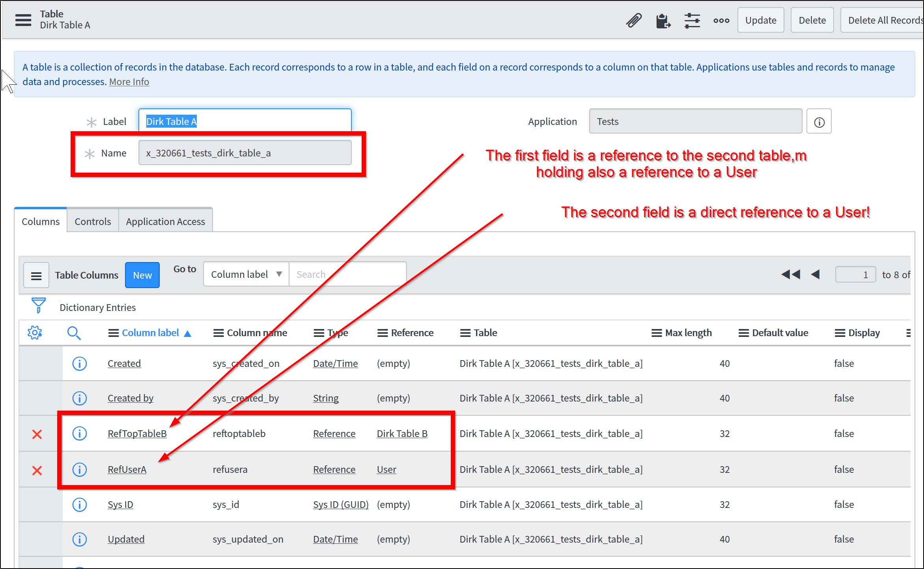Open the Reference column header menu
This screenshot has width=924, height=569.
[383, 333]
